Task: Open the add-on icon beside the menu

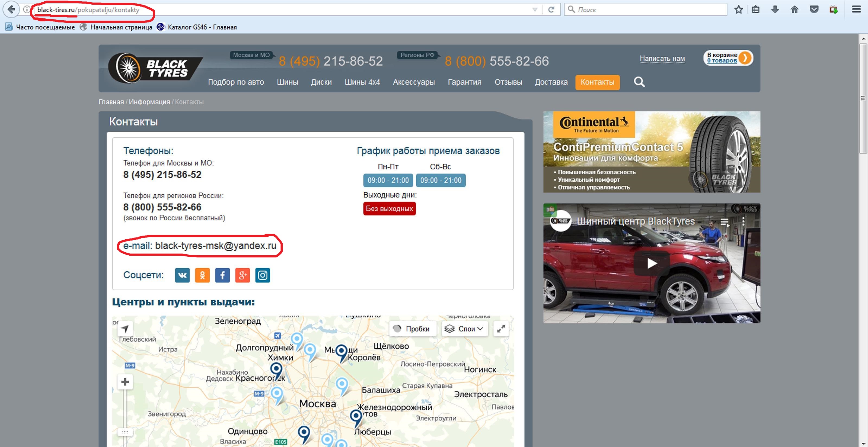Action: pyautogui.click(x=833, y=9)
